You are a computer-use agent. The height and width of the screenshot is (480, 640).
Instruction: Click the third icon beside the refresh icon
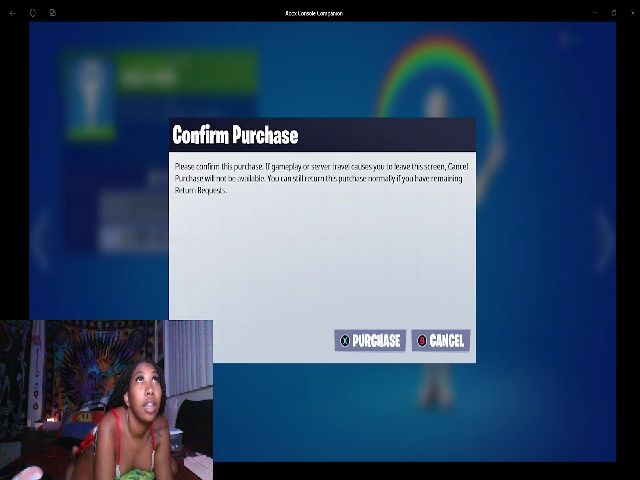pos(53,13)
